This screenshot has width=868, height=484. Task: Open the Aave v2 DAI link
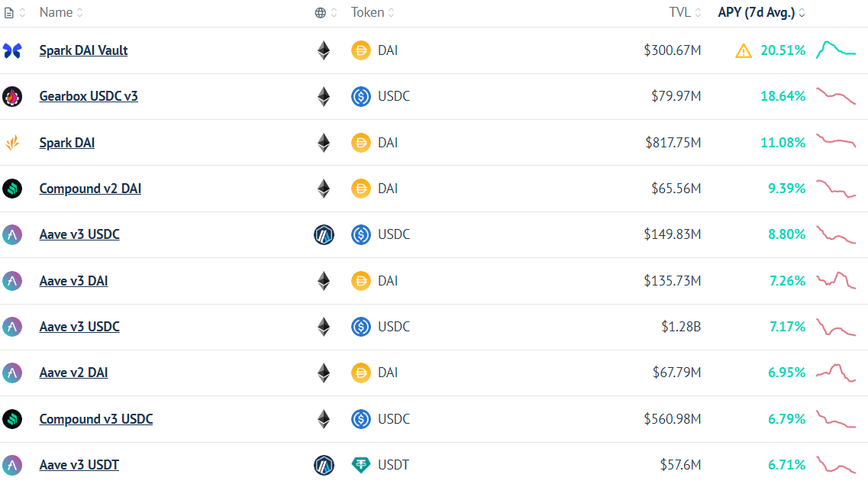pos(73,373)
